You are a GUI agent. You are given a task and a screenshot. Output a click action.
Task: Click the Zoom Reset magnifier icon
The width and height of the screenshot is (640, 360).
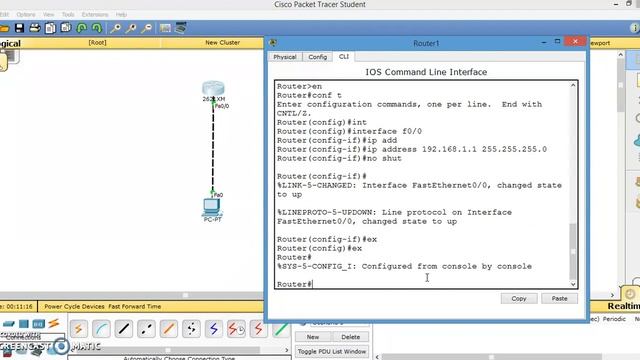[131, 28]
